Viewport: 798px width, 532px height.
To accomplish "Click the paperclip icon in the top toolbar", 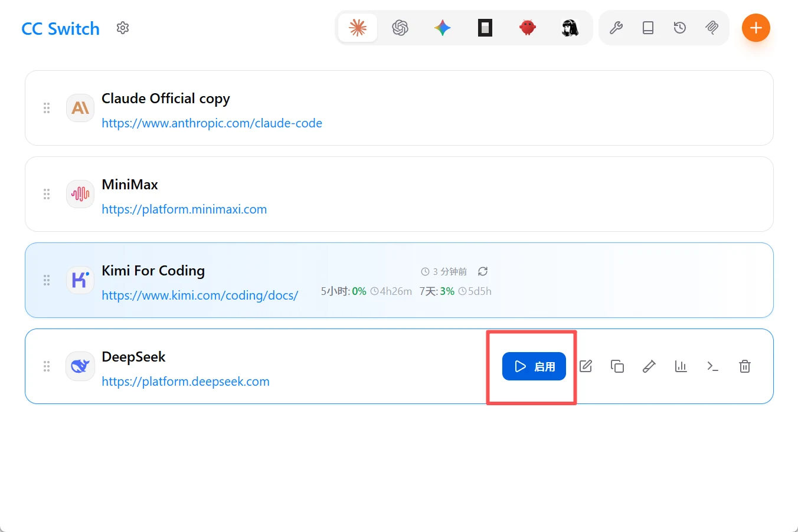I will pos(712,28).
